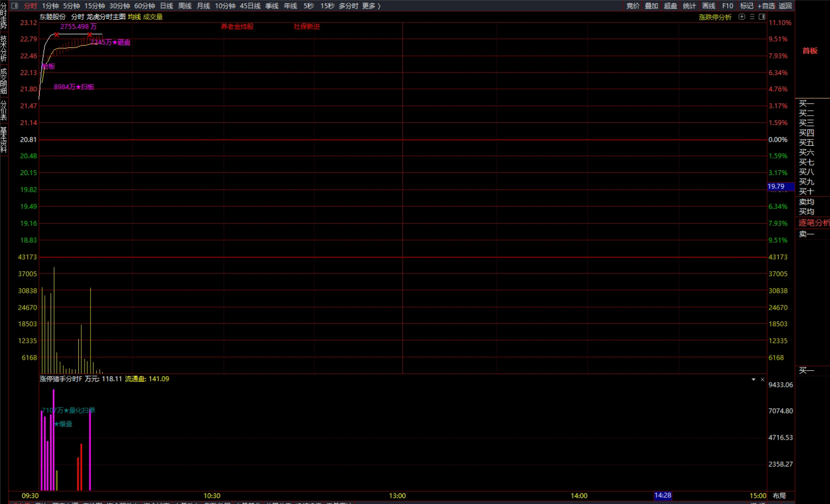Click the 14:28 time marker on axis
The image size is (830, 504).
[662, 495]
